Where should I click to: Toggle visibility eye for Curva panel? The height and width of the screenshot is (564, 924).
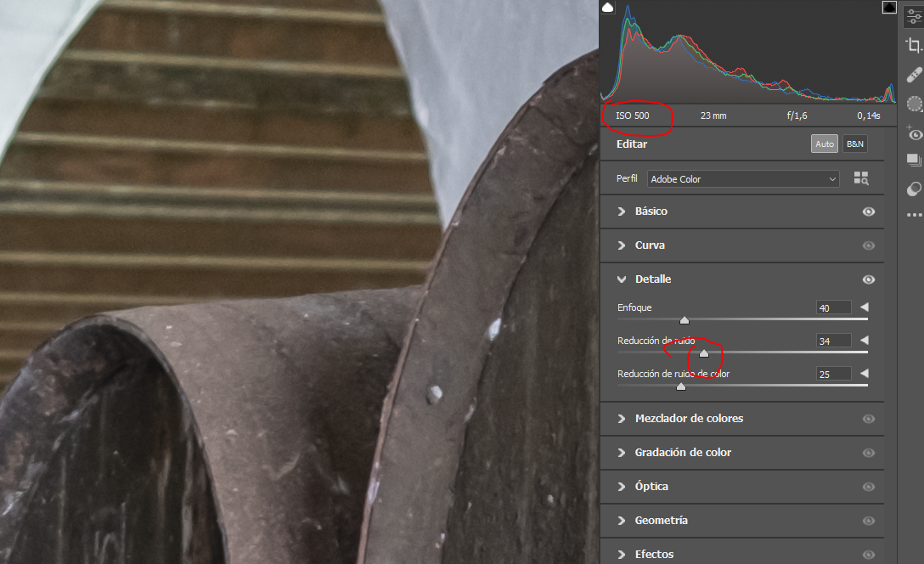point(869,245)
